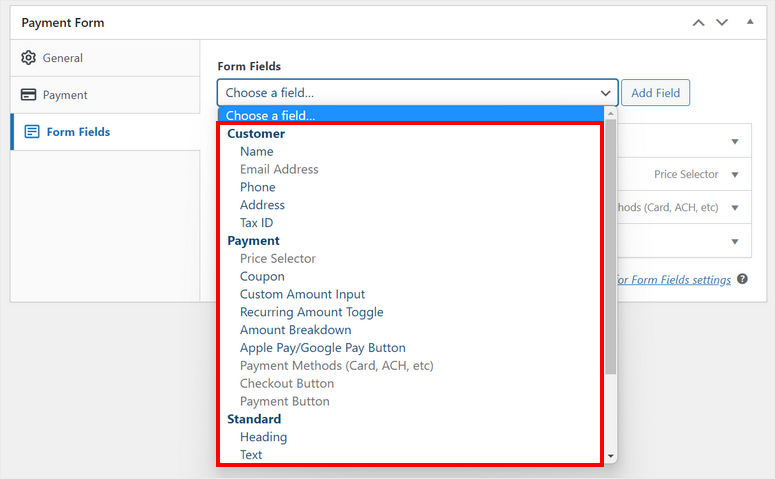Open the Payment tab
775x479 pixels.
pos(65,95)
